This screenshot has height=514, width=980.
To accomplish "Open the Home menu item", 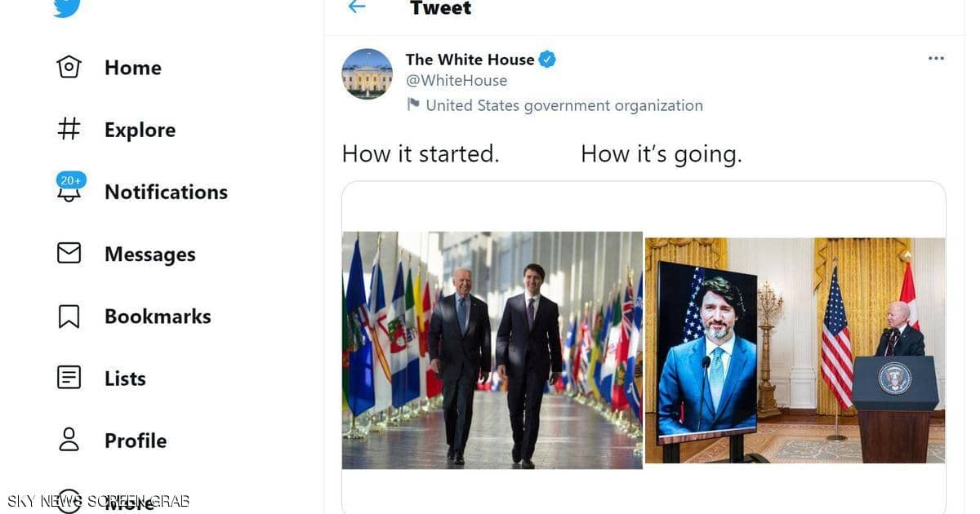I will tap(132, 68).
